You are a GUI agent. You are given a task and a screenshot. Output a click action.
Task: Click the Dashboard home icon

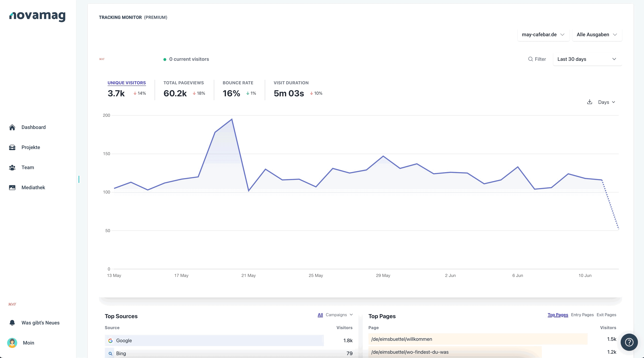point(12,127)
